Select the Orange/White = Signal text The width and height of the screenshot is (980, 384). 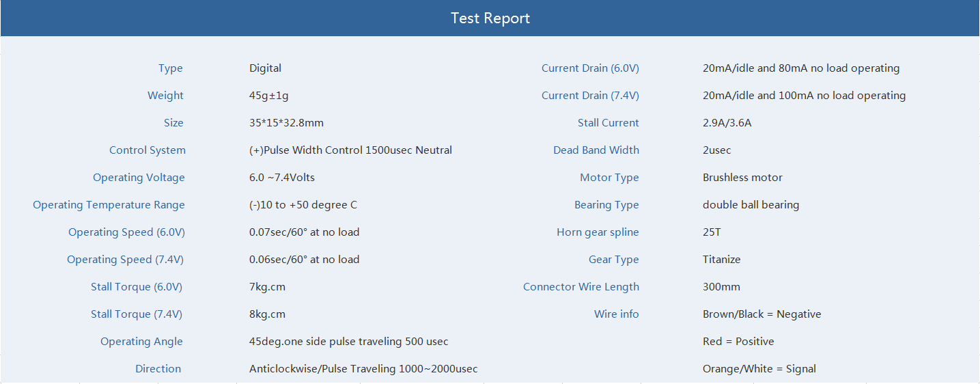click(759, 369)
